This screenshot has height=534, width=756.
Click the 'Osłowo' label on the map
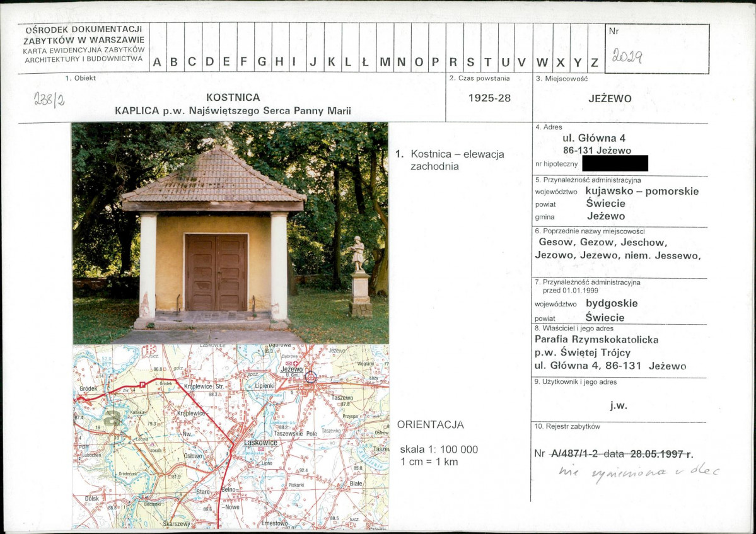(193, 456)
